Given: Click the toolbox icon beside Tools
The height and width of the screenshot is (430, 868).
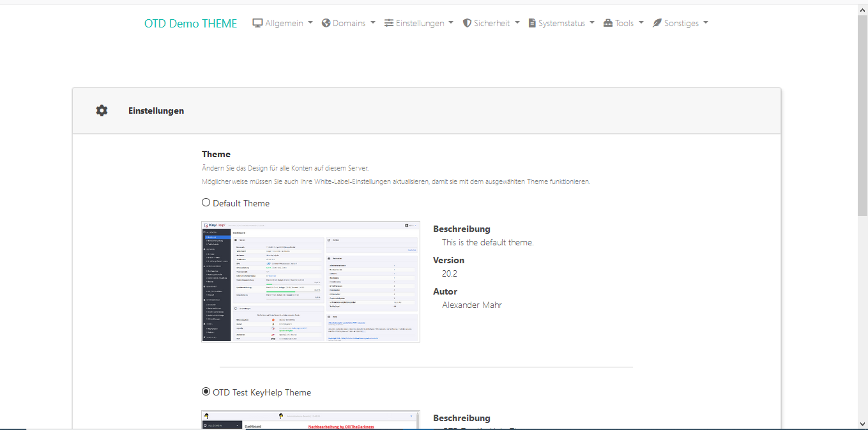Looking at the screenshot, I should [607, 23].
